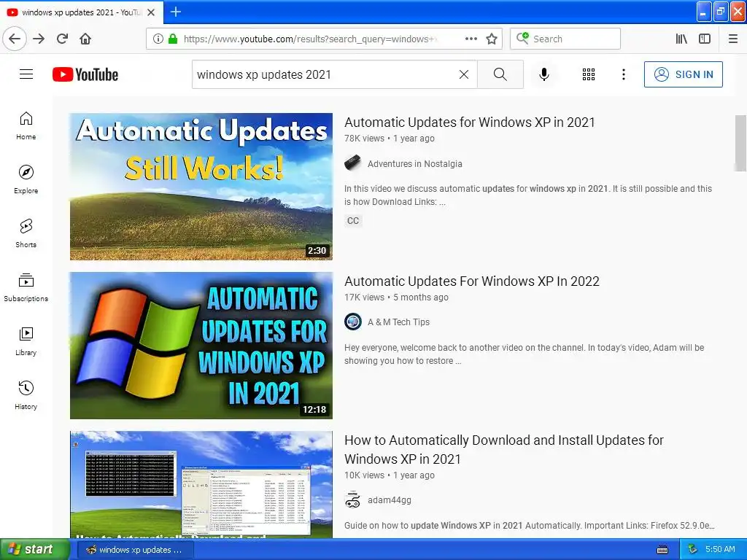Image resolution: width=747 pixels, height=560 pixels.
Task: Go back with the browser back arrow
Action: pyautogui.click(x=15, y=39)
